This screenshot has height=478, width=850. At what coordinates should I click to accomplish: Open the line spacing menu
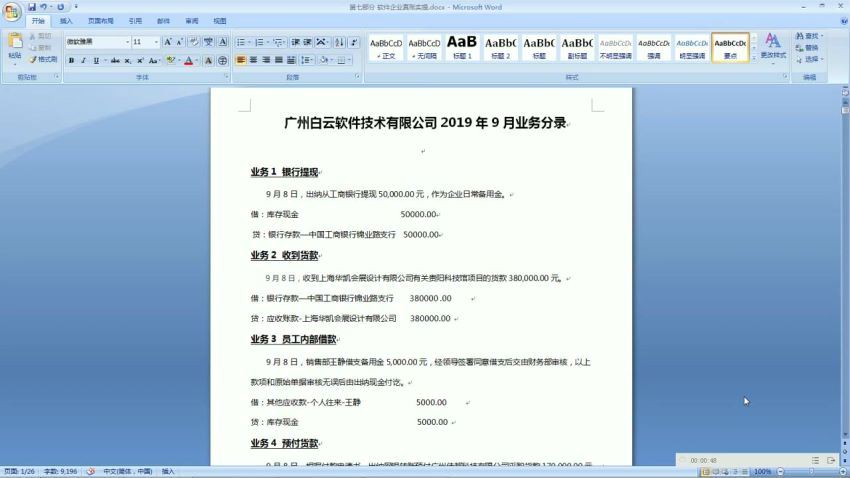pos(307,60)
